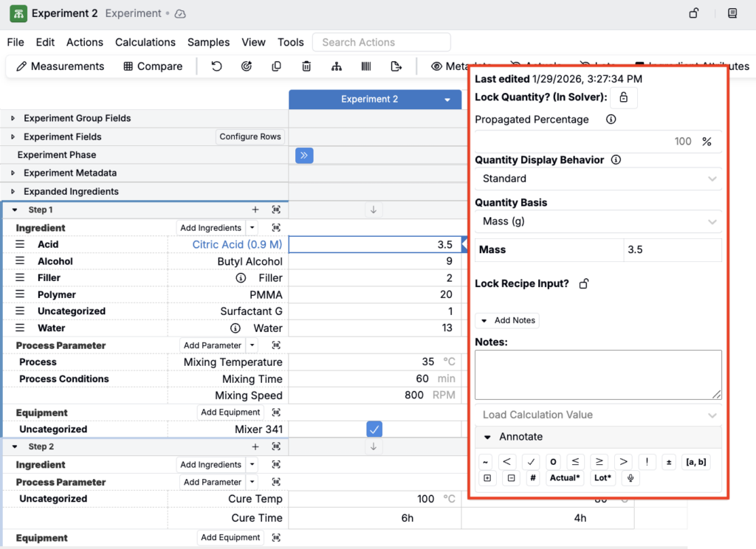Toggle the Lock Quantity (In Solver) padlock
Image resolution: width=756 pixels, height=549 pixels.
pyautogui.click(x=623, y=97)
